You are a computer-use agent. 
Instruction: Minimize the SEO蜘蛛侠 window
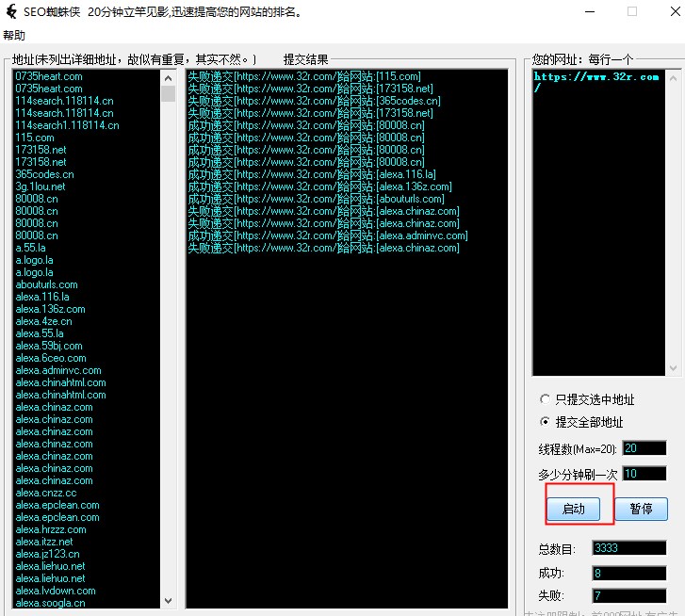[x=590, y=12]
